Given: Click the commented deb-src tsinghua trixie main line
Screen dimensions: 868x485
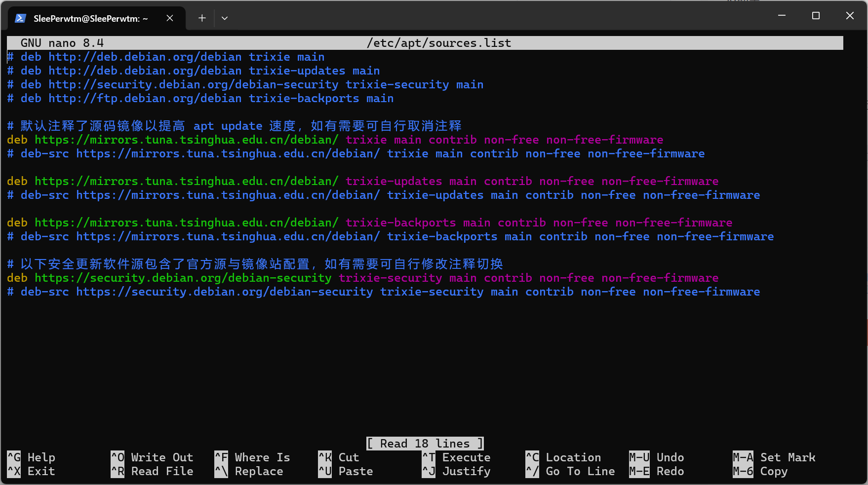Looking at the screenshot, I should pos(356,153).
